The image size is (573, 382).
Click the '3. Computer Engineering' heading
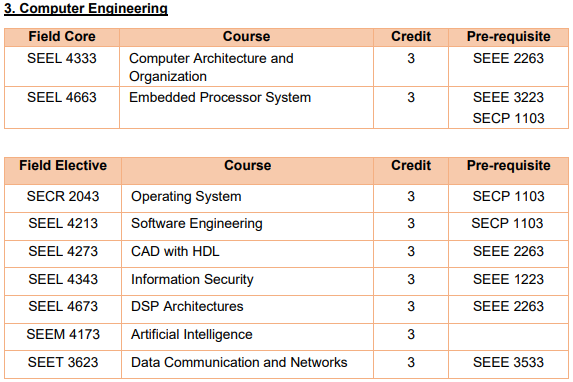pos(86,8)
